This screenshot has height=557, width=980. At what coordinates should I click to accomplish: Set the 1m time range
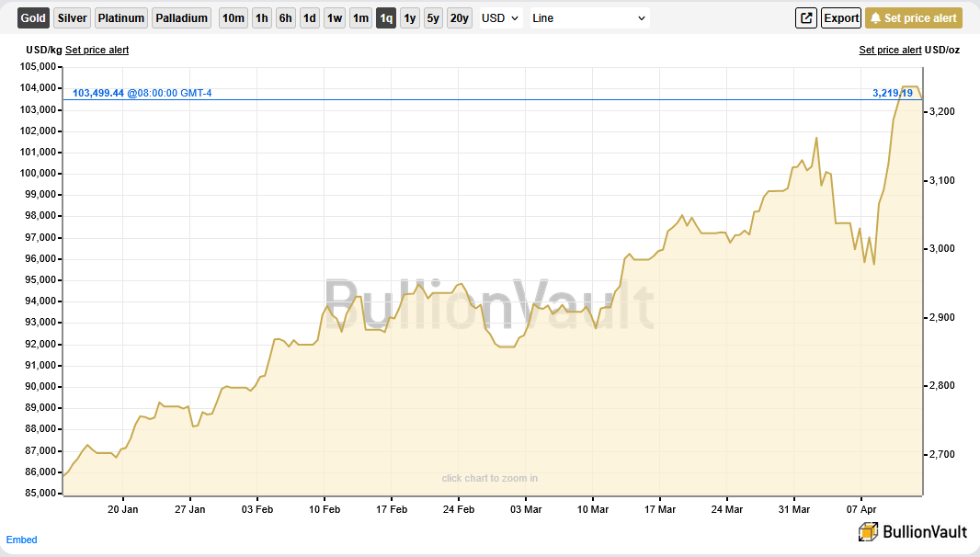[360, 18]
